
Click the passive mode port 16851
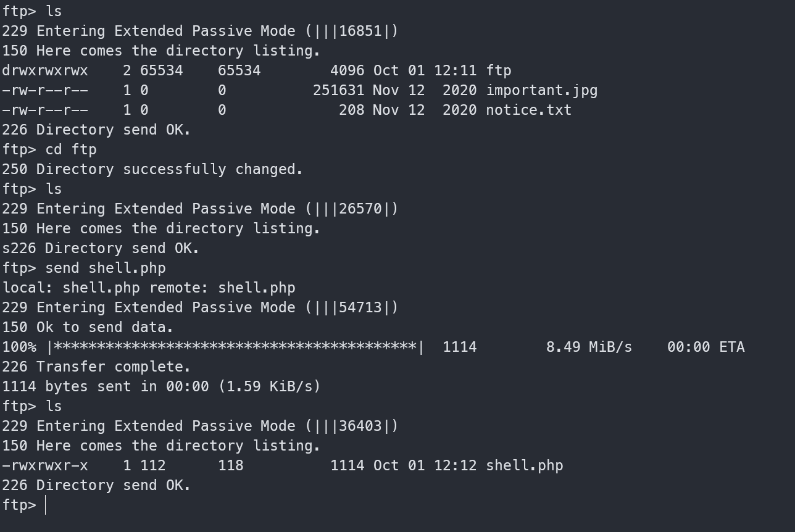(360, 31)
